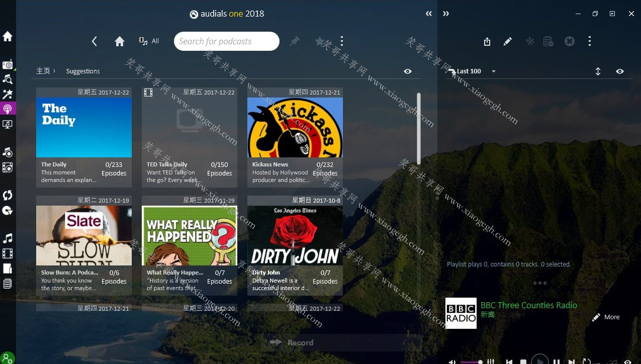The height and width of the screenshot is (364, 641).
Task: Expand the Last 100 playlist dropdown
Action: click(494, 71)
